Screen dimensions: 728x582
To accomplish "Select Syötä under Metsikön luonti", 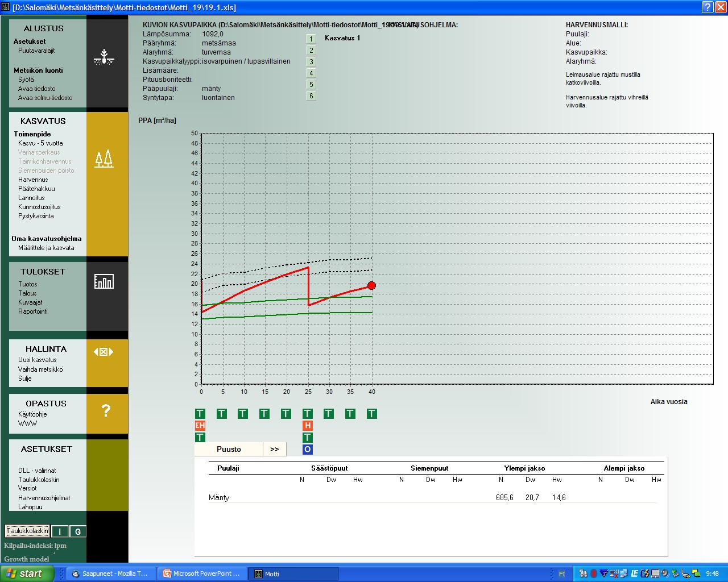I will click(26, 80).
